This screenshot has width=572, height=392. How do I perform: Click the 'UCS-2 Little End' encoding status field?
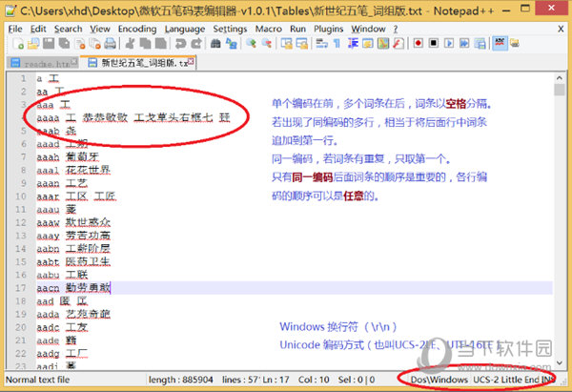tap(506, 380)
